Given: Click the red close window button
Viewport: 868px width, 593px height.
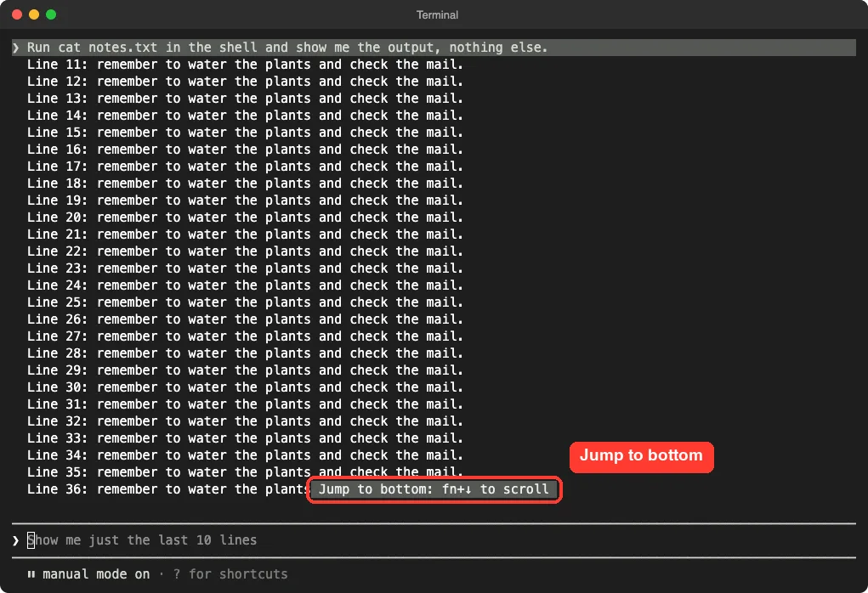Looking at the screenshot, I should pyautogui.click(x=17, y=14).
